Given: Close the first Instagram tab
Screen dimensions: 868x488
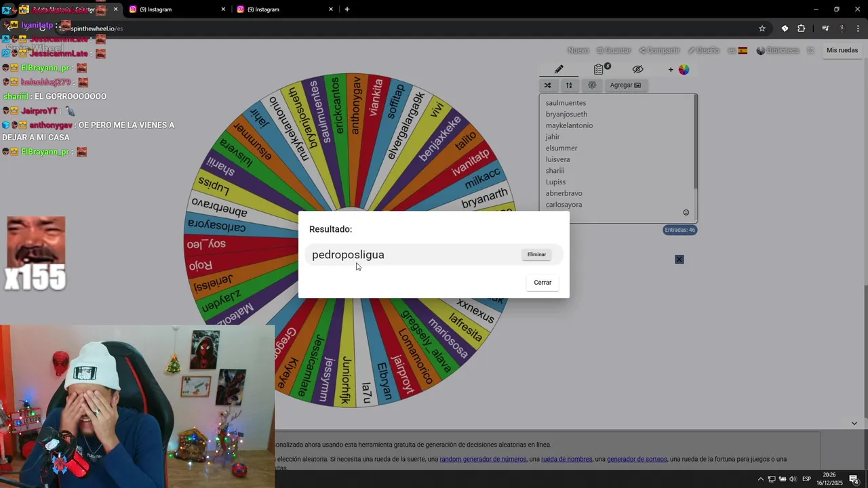Looking at the screenshot, I should (x=223, y=9).
